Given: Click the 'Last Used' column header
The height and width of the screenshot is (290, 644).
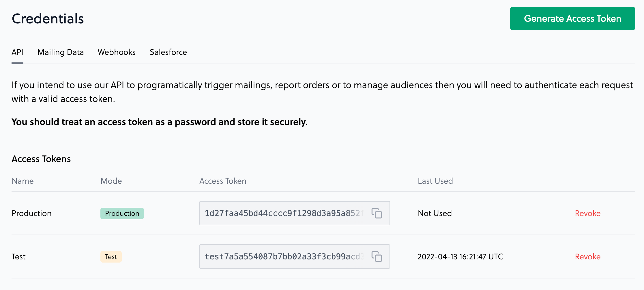Looking at the screenshot, I should tap(435, 181).
